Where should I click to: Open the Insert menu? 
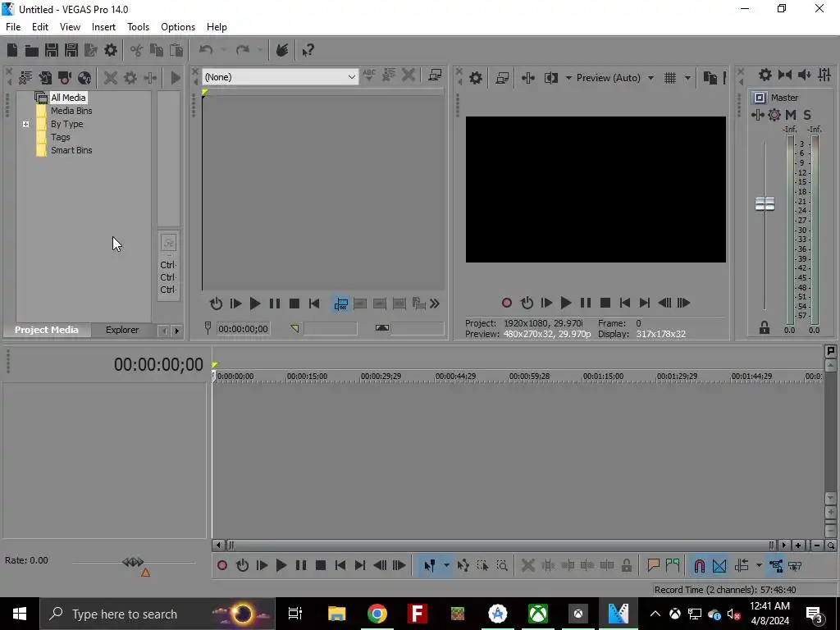pos(103,27)
